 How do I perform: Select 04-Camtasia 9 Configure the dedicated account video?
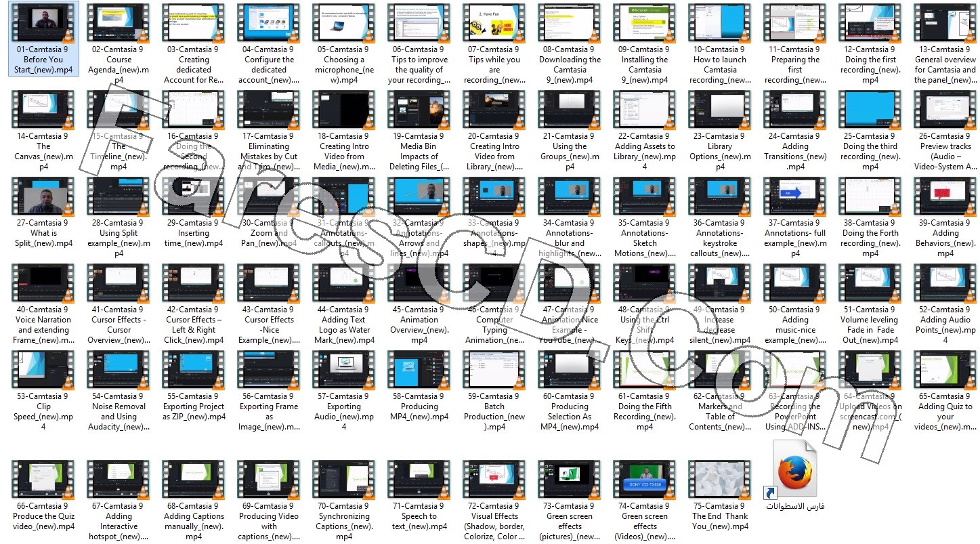(x=269, y=43)
